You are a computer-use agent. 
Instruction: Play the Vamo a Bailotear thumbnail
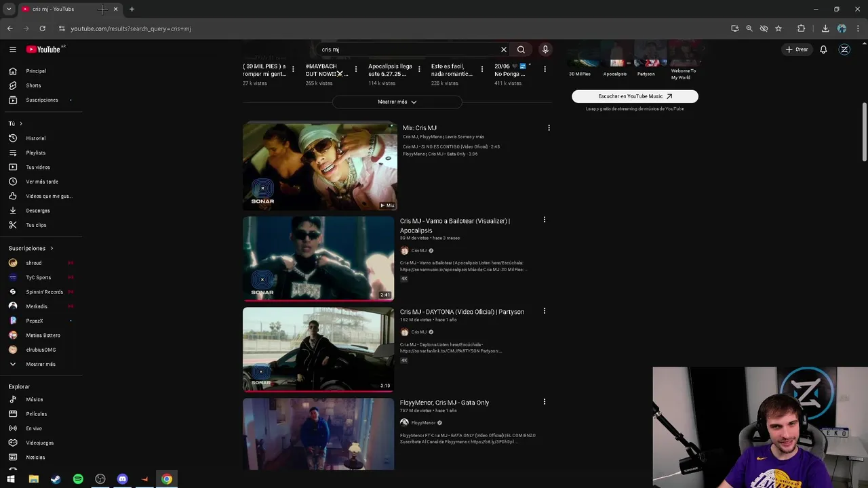click(318, 259)
